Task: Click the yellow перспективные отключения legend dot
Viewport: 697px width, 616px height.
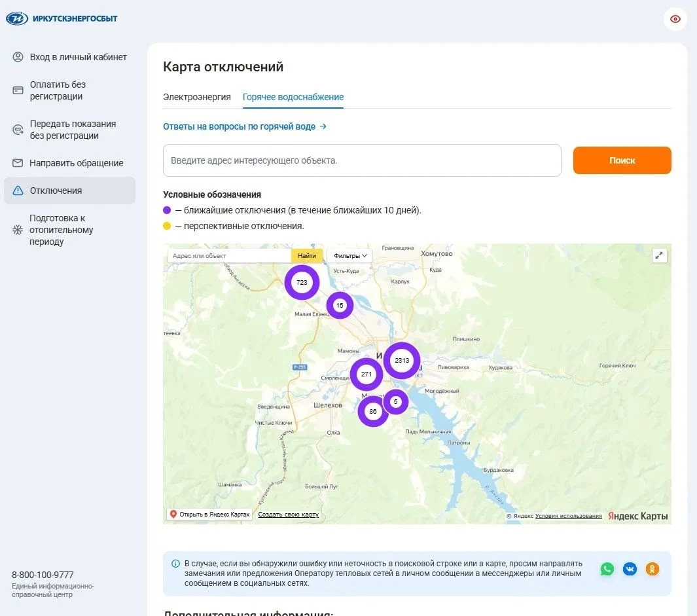Action: click(167, 226)
